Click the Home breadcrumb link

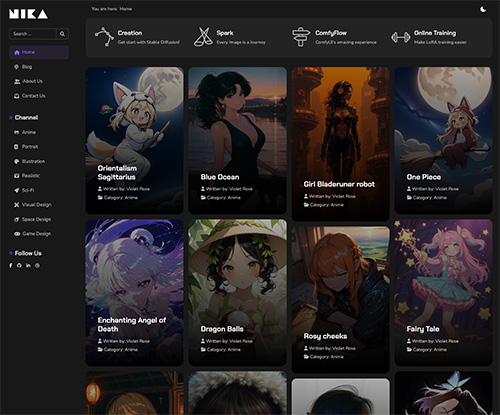tap(126, 9)
